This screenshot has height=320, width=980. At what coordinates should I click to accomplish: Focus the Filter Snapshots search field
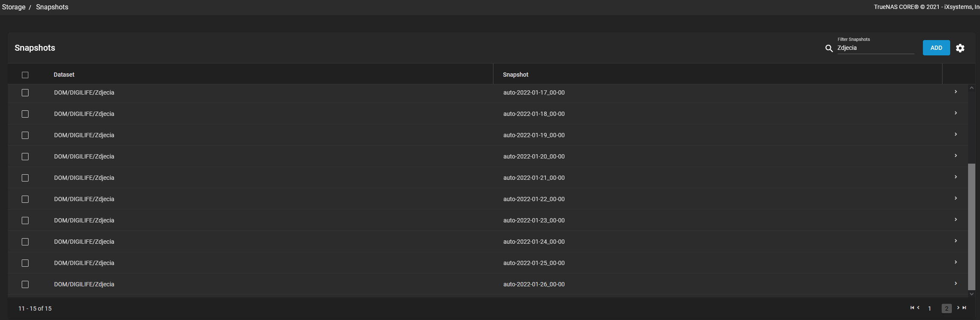pos(876,48)
